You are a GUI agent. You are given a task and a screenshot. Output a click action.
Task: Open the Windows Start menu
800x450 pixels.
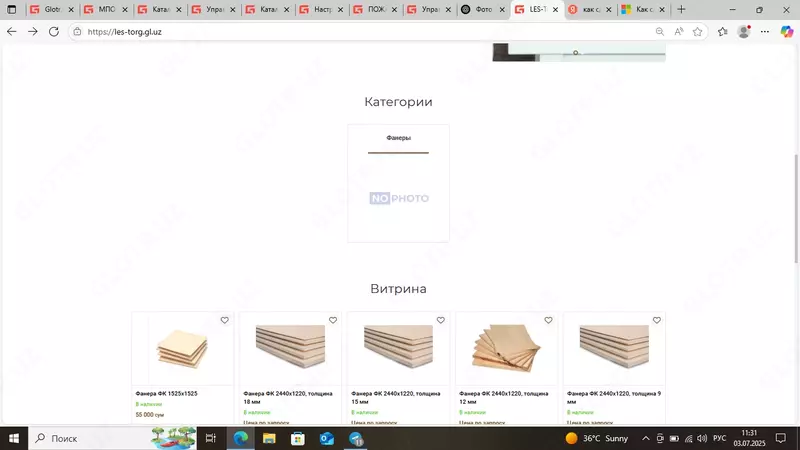pos(14,438)
